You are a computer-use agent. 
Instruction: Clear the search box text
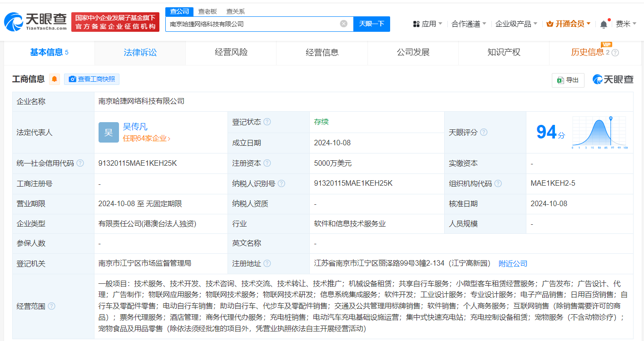tap(344, 24)
